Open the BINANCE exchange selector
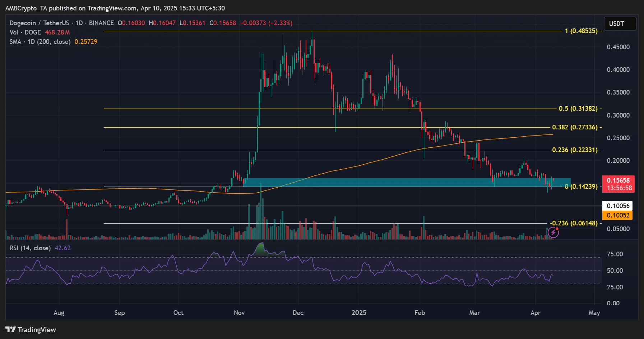Screen dimensions: 644x339 [x=101, y=23]
